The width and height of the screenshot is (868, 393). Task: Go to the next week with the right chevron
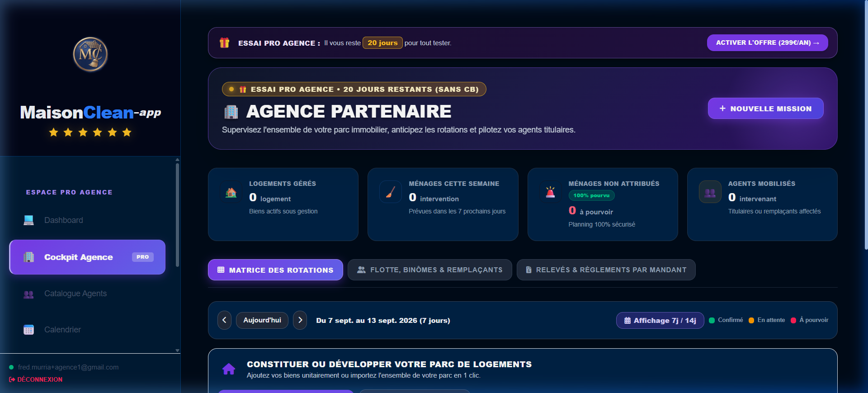[300, 320]
